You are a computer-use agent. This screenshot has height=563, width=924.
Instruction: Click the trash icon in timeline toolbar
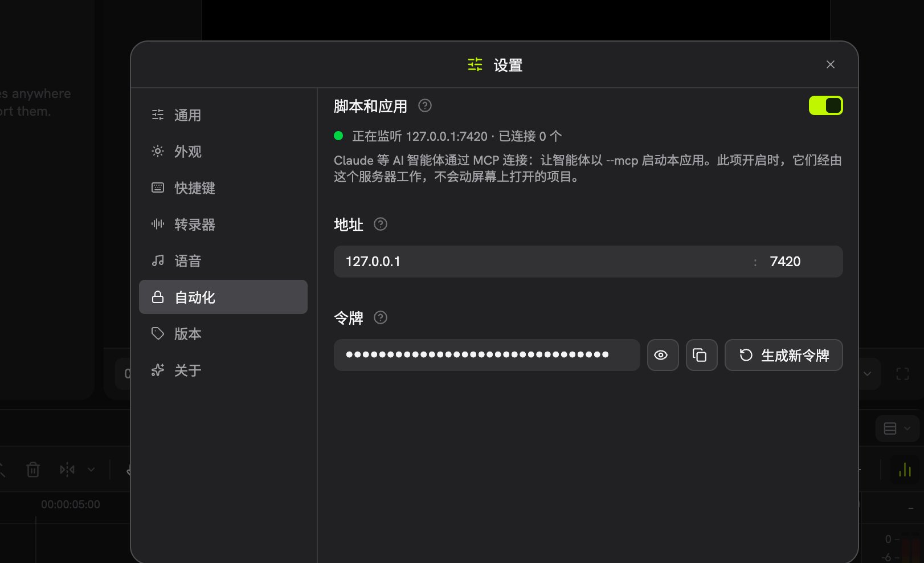pyautogui.click(x=33, y=470)
